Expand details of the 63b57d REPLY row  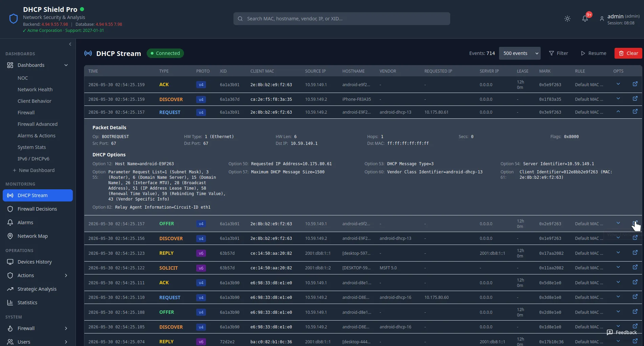pos(618,253)
